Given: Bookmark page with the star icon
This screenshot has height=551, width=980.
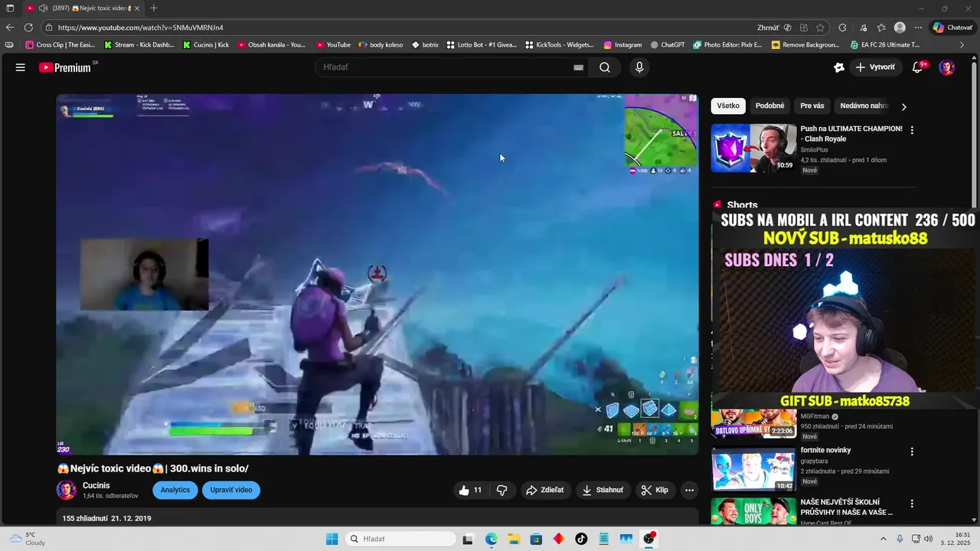Looking at the screenshot, I should (820, 28).
